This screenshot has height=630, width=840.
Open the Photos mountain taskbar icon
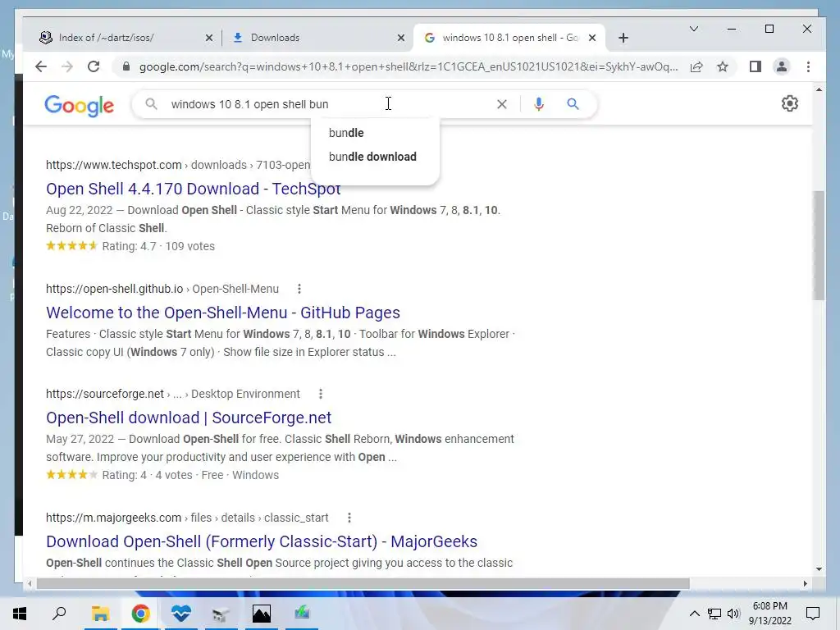tap(262, 614)
